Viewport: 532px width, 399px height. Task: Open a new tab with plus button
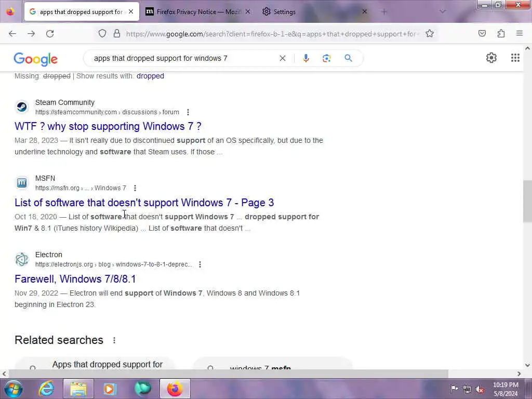(x=384, y=12)
